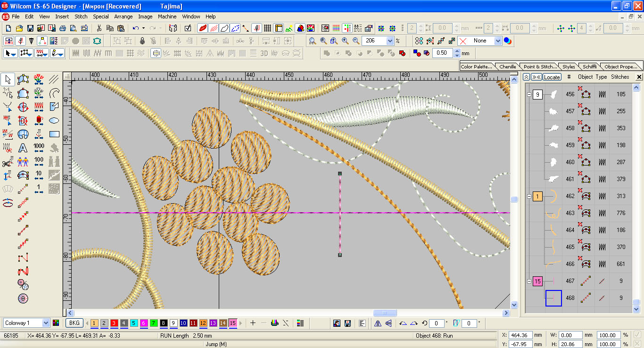Switch to the Chenille tab
This screenshot has height=348, width=644.
click(x=508, y=66)
